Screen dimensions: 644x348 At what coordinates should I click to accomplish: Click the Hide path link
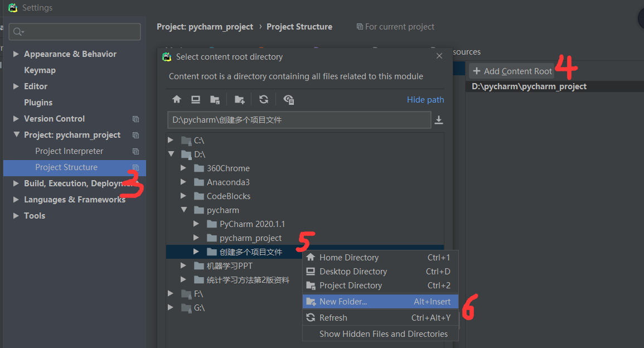point(425,100)
